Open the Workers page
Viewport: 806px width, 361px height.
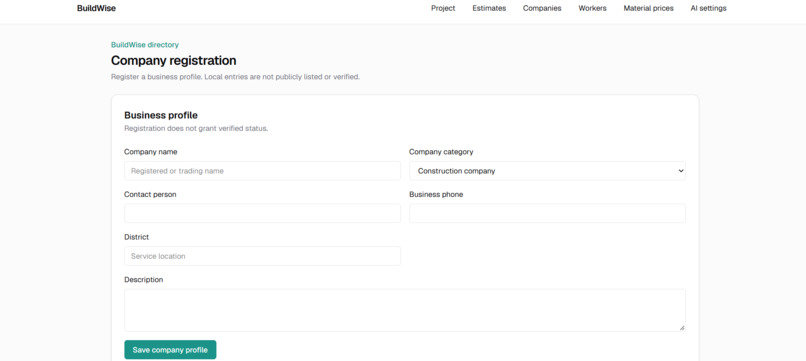(x=592, y=8)
